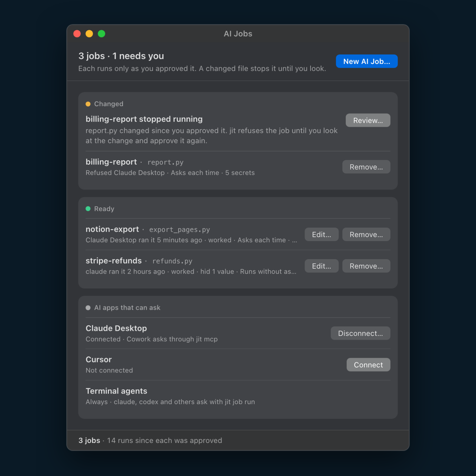Viewport: 476px width, 476px height.
Task: Click 'Connected · Cowork asks through jit mcp'
Action: coord(152,339)
